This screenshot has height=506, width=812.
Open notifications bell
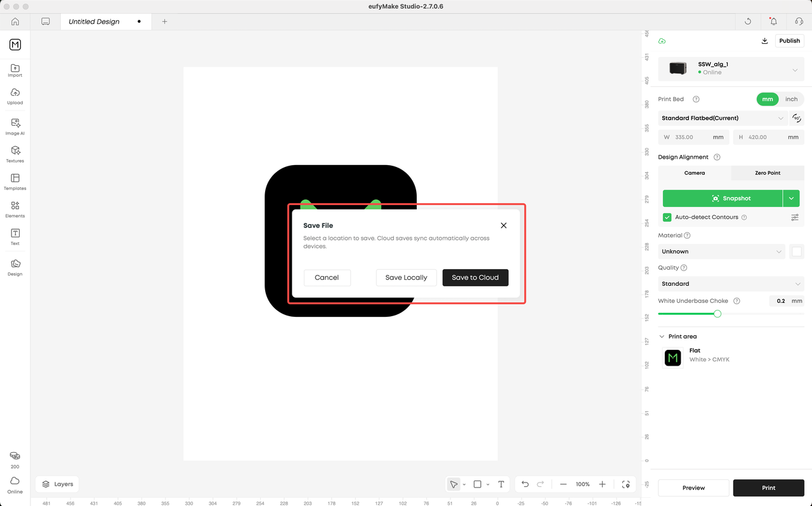tap(773, 22)
